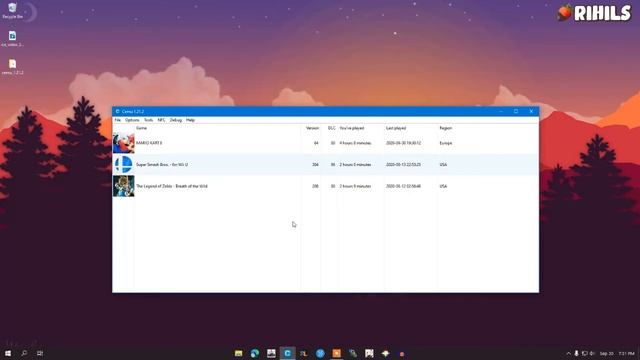Screen dimensions: 640x360
Task: Click version number in Super Smash Bros. row
Action: click(x=315, y=164)
